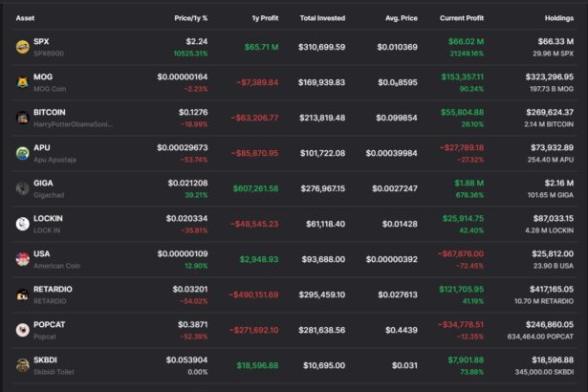This screenshot has width=588, height=392.
Task: Click the MOG Coin cat icon
Action: (22, 82)
